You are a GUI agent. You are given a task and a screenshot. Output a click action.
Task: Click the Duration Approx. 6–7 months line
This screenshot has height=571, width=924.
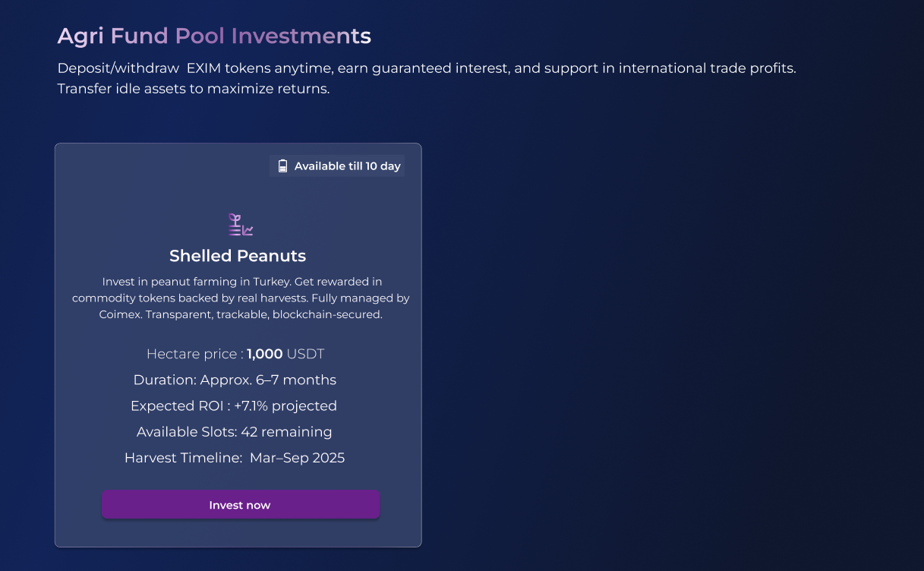235,380
